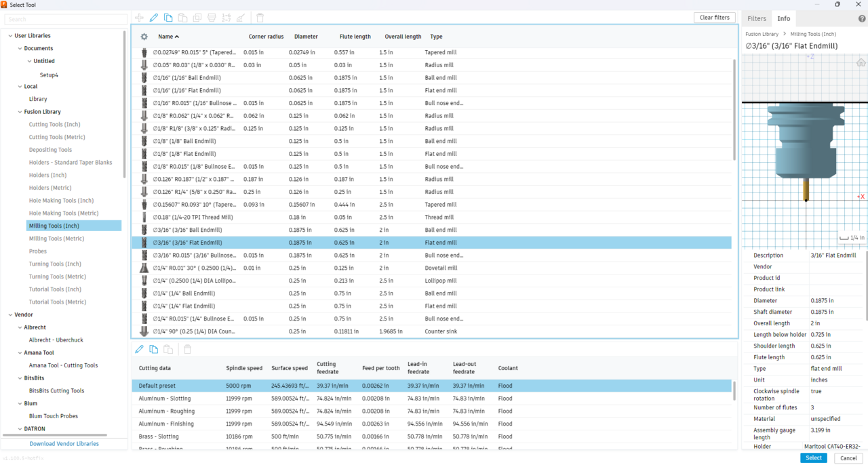Click the renumber tools icon
This screenshot has height=467, width=868.
click(226, 18)
